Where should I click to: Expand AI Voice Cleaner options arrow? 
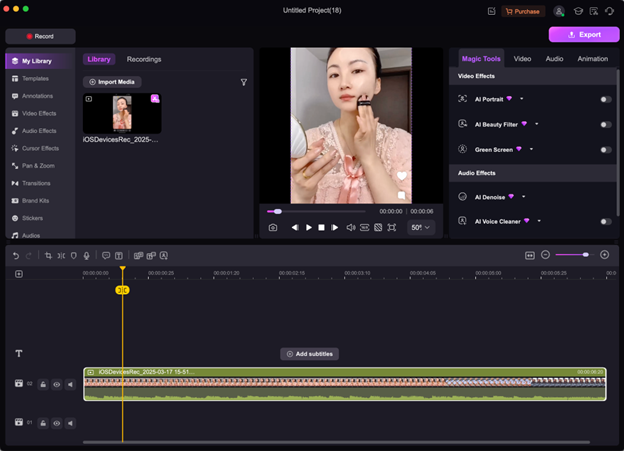[x=539, y=221]
